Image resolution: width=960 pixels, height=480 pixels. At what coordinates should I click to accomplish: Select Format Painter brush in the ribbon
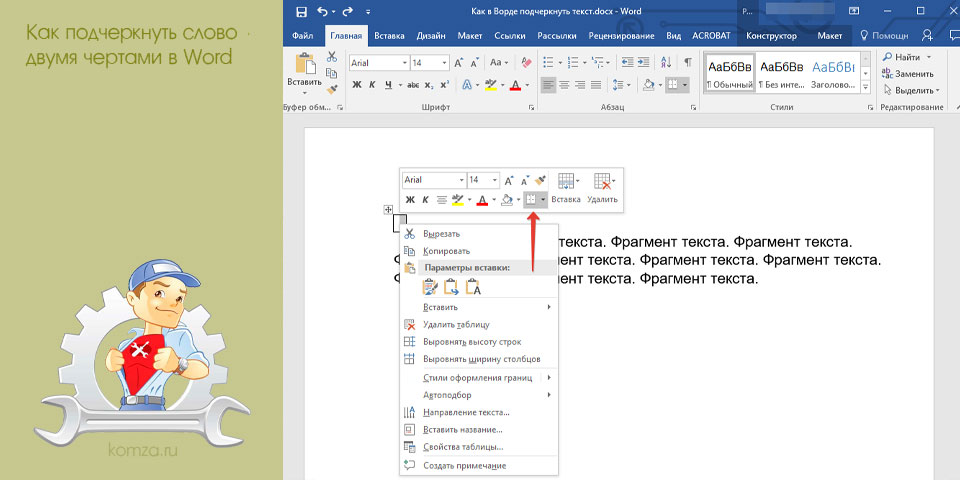[332, 89]
